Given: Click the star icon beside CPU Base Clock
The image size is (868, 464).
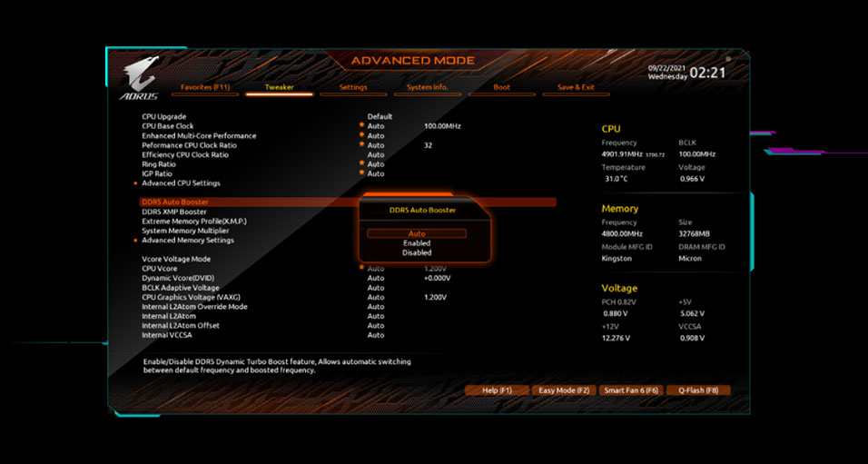Looking at the screenshot, I should pos(361,125).
